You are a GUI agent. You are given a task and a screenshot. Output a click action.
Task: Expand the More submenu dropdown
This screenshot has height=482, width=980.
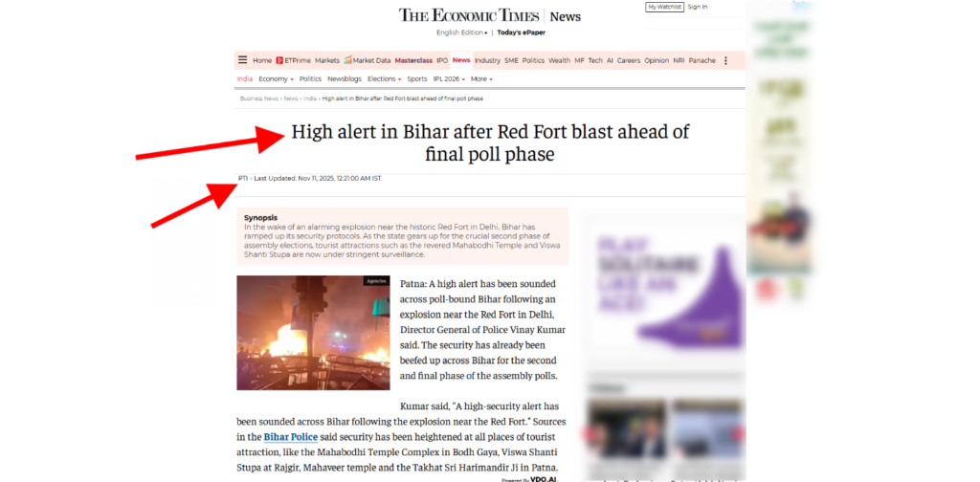481,79
